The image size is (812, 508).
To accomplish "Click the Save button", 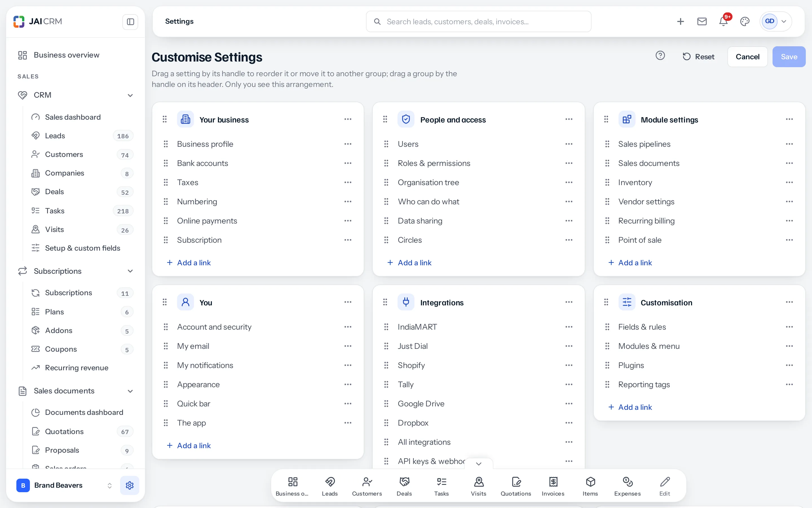I will pyautogui.click(x=789, y=57).
